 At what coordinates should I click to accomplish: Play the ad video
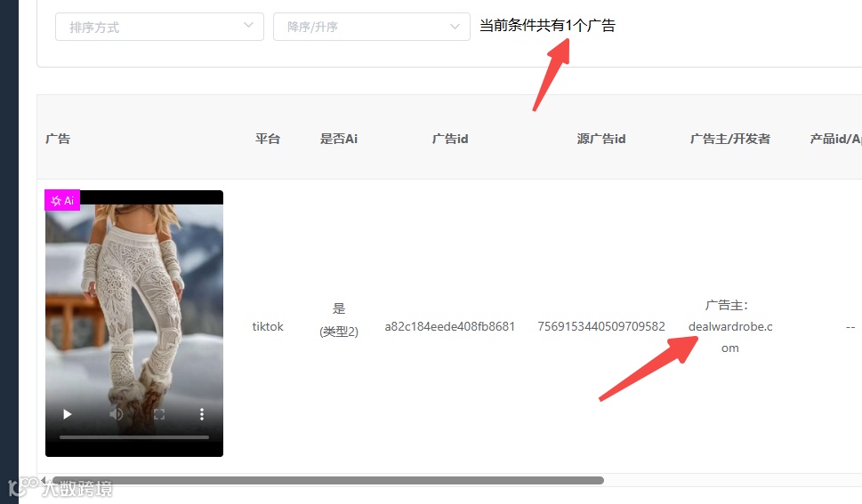(x=67, y=414)
